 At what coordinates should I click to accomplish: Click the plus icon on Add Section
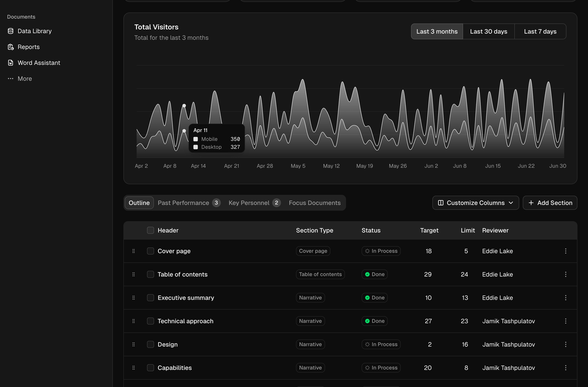531,202
